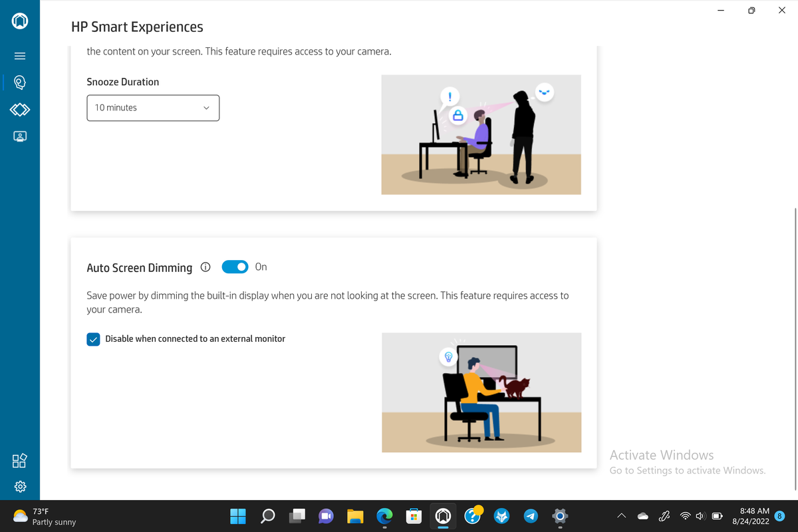The height and width of the screenshot is (532, 798).
Task: Expand the Snooze Duration dropdown
Action: (153, 108)
